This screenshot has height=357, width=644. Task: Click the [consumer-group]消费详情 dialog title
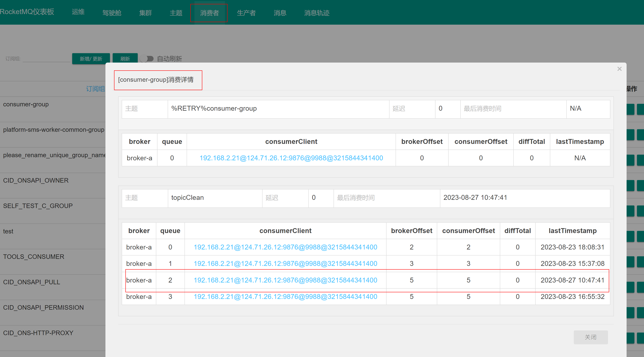coord(156,80)
